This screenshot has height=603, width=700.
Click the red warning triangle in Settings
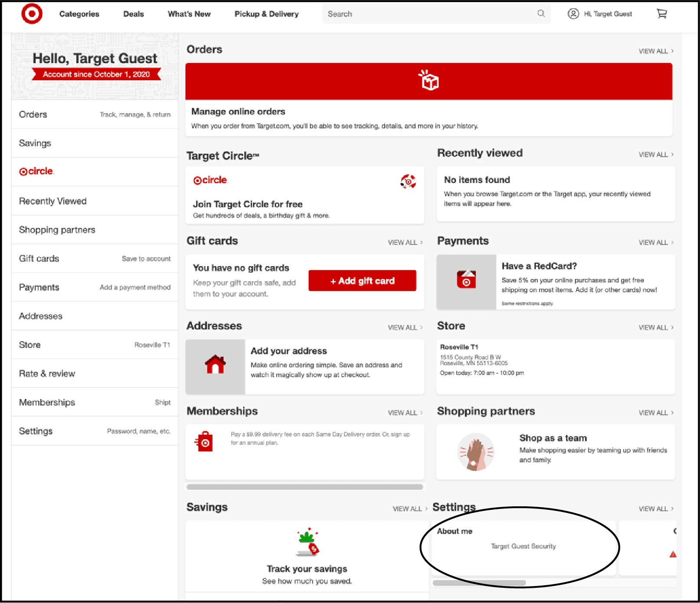point(673,554)
